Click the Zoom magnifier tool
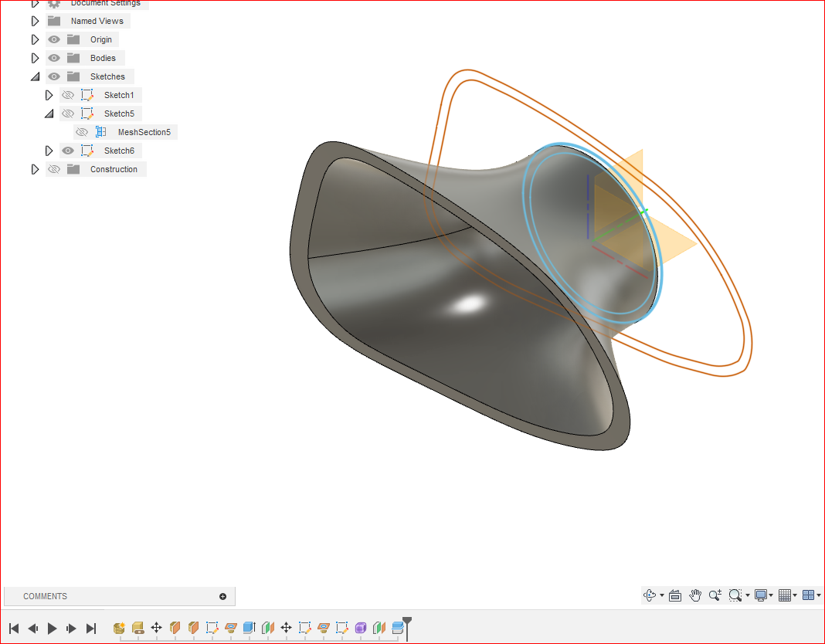Image resolution: width=825 pixels, height=644 pixels. pos(715,595)
